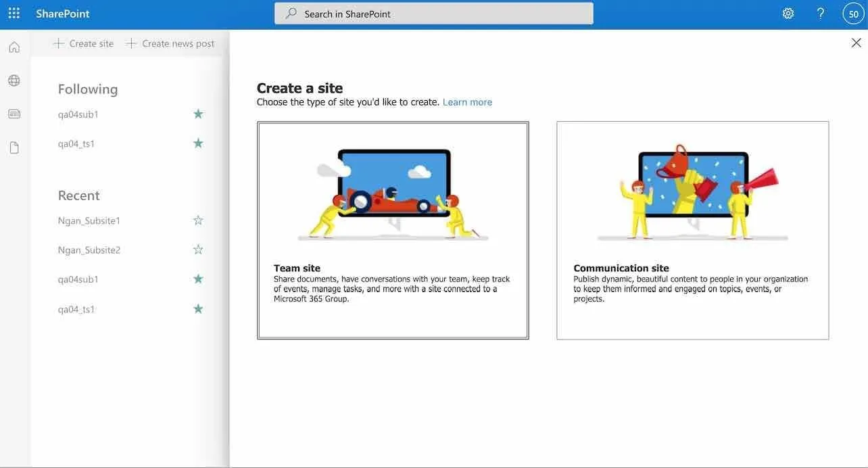Unfollow qa04sub1 star in the Following section

(198, 114)
